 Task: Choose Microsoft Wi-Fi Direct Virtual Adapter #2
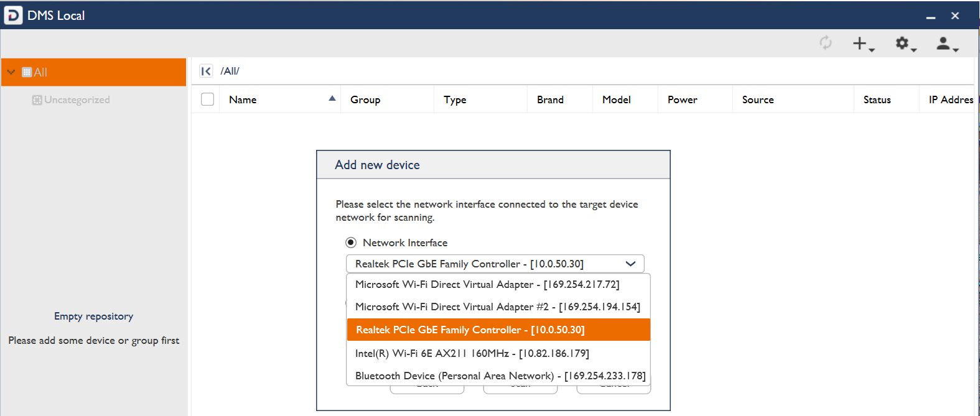(x=497, y=307)
